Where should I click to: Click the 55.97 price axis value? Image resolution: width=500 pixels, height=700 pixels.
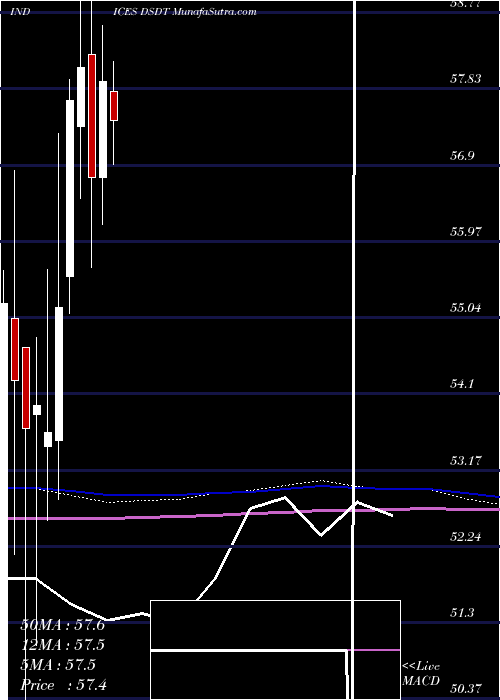pyautogui.click(x=466, y=231)
